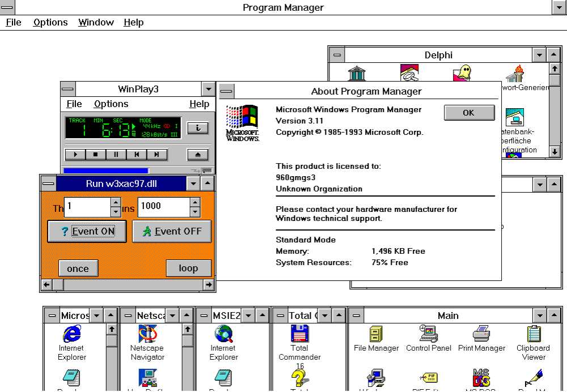Image resolution: width=567 pixels, height=392 pixels.
Task: Increase the first spinner value of 1
Action: tap(116, 202)
